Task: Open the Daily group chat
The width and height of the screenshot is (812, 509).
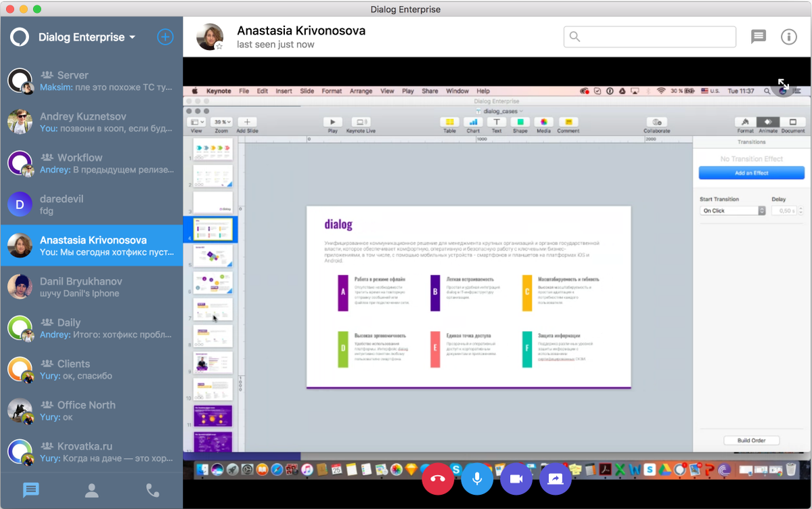Action: 91,328
